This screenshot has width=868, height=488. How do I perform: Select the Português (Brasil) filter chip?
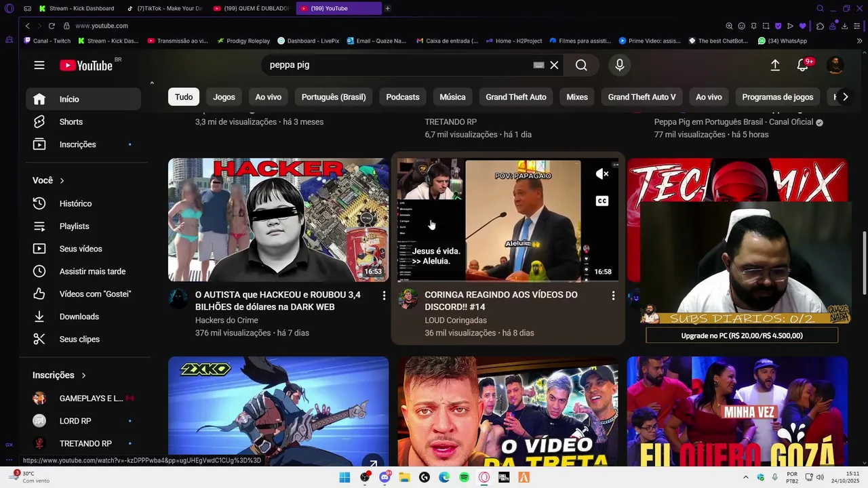[x=334, y=97]
